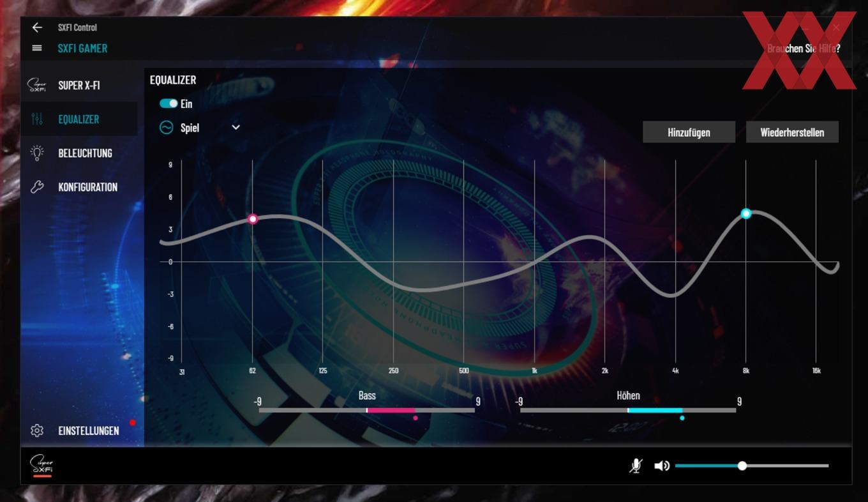
Task: Click the Bass slider track
Action: 366,410
